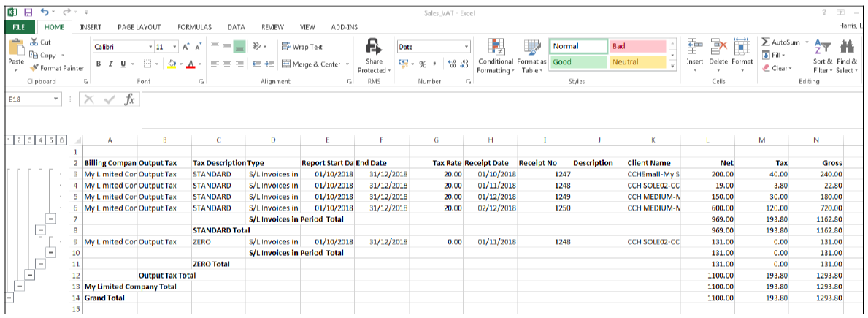Image resolution: width=868 pixels, height=318 pixels.
Task: Switch to the REVIEW tab
Action: point(272,26)
